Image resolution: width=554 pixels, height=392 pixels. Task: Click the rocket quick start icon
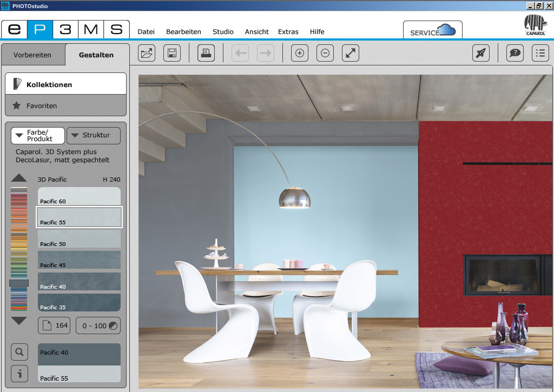pos(481,53)
